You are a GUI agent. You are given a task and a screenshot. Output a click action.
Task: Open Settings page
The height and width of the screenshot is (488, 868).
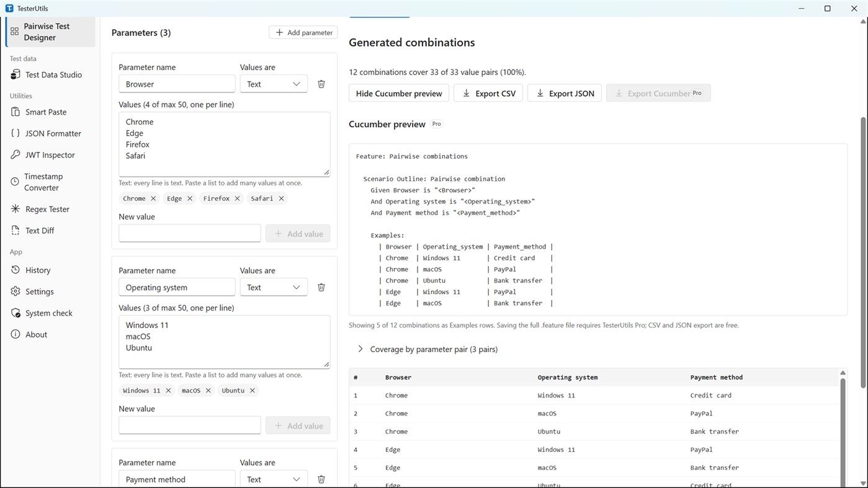click(x=50, y=291)
